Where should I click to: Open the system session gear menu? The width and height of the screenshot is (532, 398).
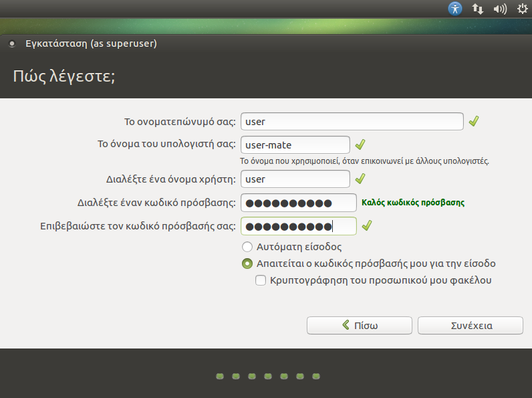[x=522, y=9]
